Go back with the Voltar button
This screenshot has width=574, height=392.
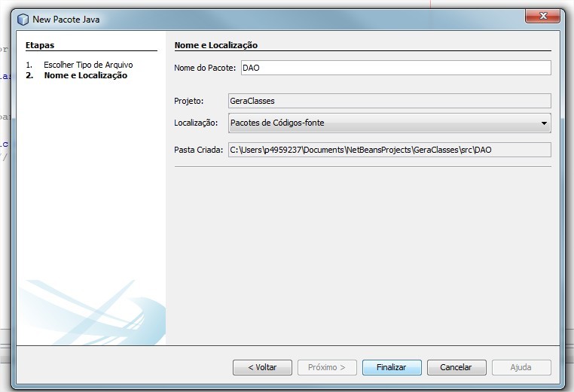click(x=262, y=367)
